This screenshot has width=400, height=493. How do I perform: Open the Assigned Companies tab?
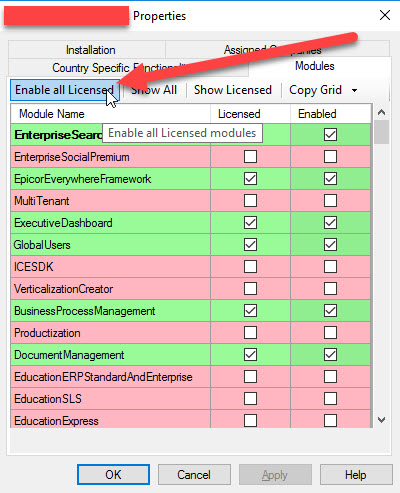(x=277, y=50)
